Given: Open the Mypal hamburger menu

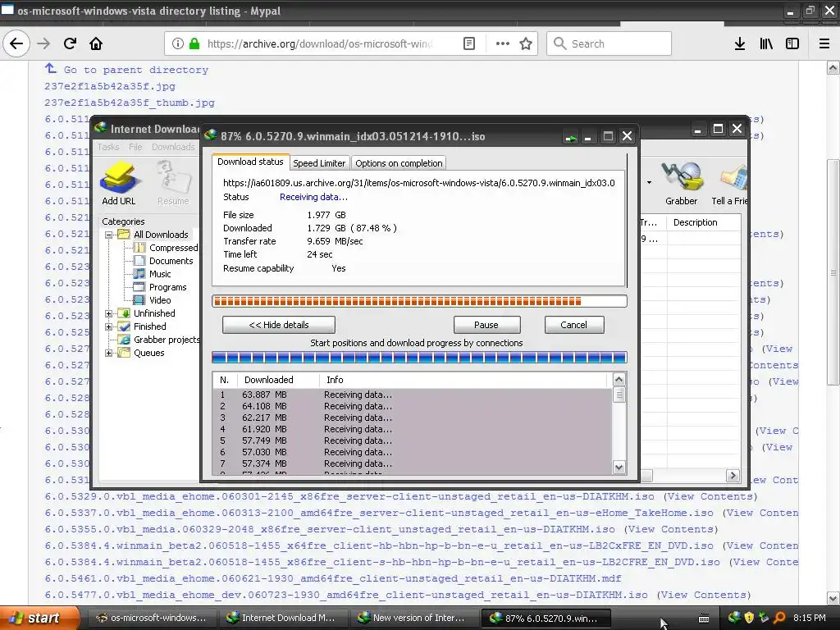Looking at the screenshot, I should pos(824,44).
